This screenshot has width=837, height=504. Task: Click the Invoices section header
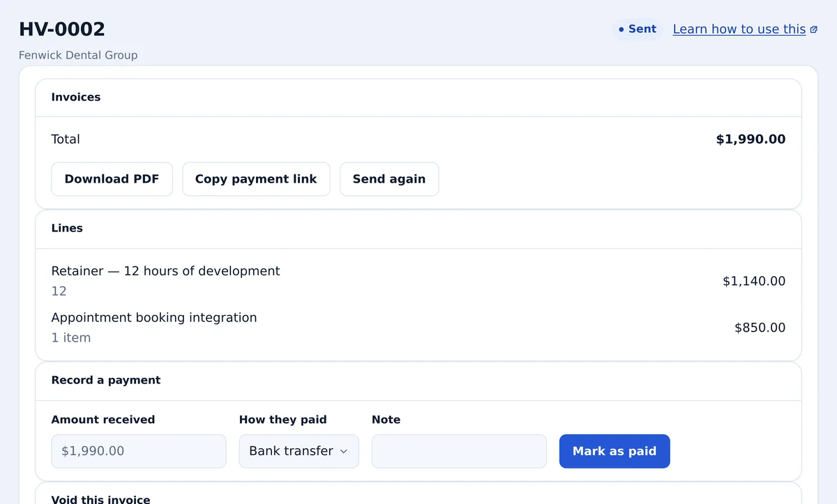click(x=76, y=98)
